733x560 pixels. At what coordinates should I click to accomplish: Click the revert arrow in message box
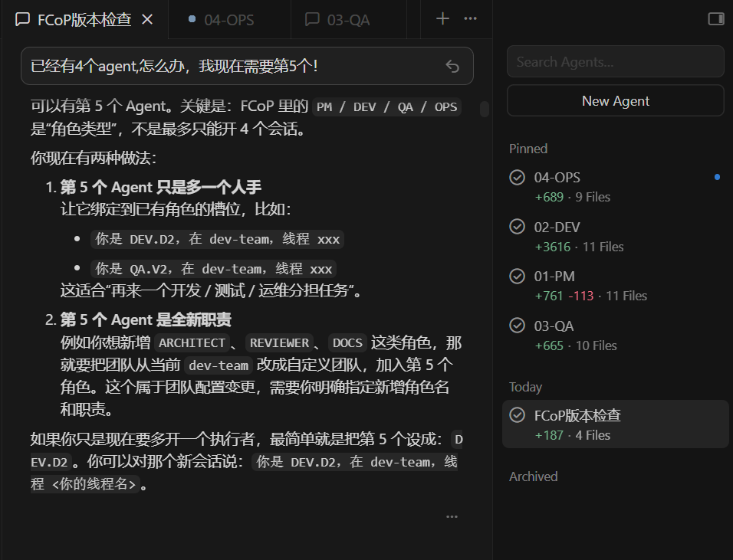pyautogui.click(x=452, y=67)
